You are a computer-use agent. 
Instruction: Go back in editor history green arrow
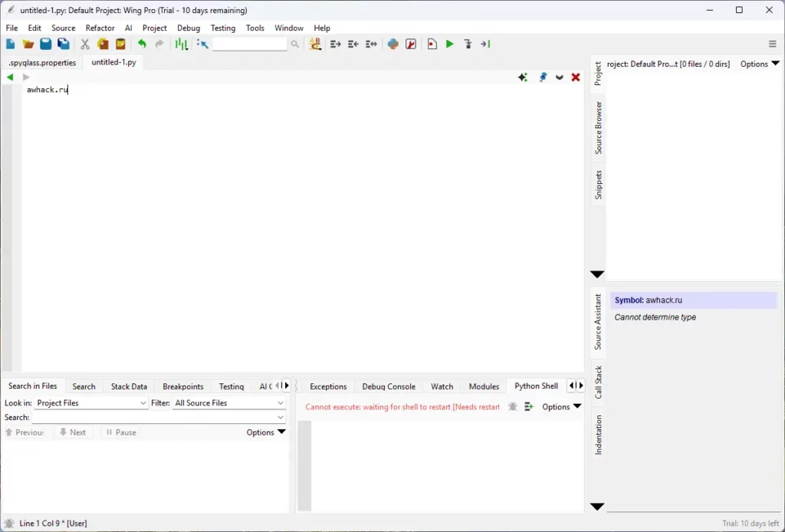pos(9,77)
